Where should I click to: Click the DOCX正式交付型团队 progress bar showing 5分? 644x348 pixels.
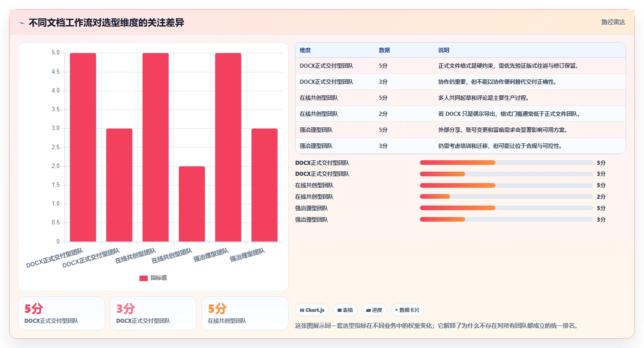[x=506, y=163]
